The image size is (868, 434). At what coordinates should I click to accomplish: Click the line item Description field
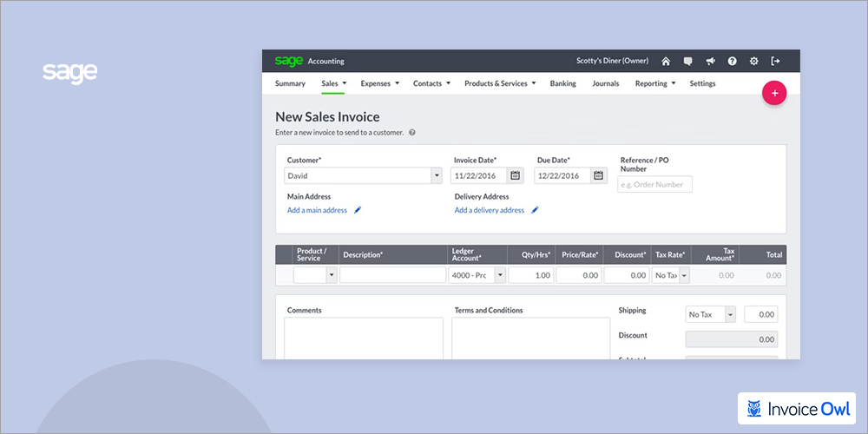click(392, 275)
